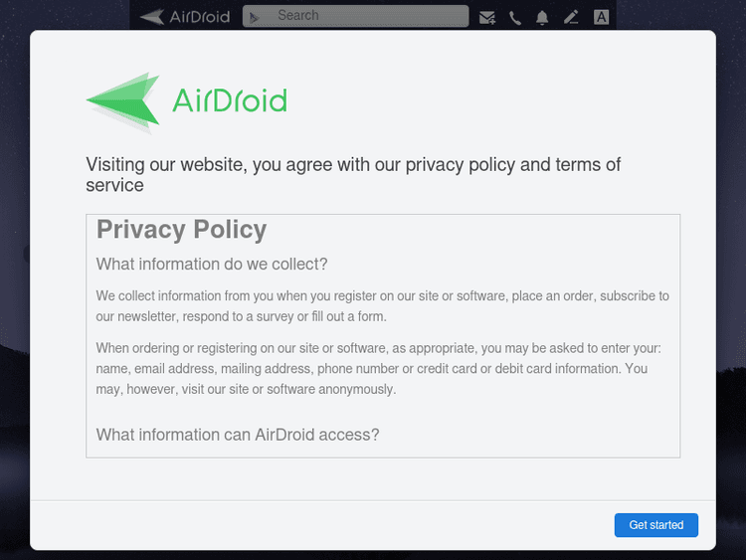The height and width of the screenshot is (560, 746).
Task: Click the paragraph starting "We collect information"
Action: click(383, 305)
